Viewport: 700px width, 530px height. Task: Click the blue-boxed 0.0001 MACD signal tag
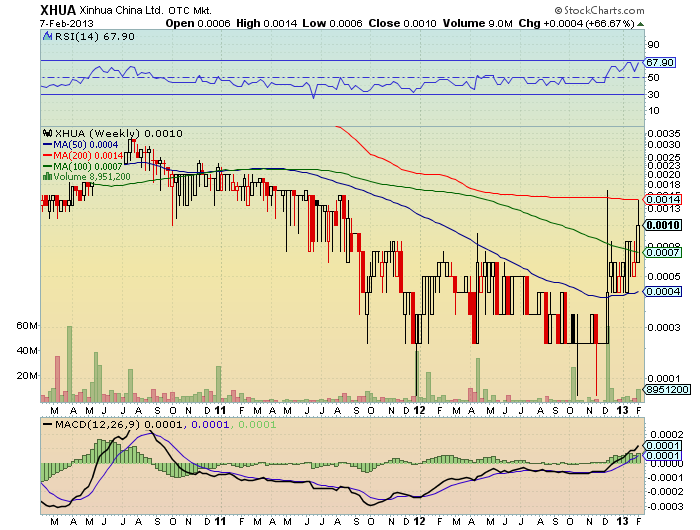pyautogui.click(x=663, y=455)
